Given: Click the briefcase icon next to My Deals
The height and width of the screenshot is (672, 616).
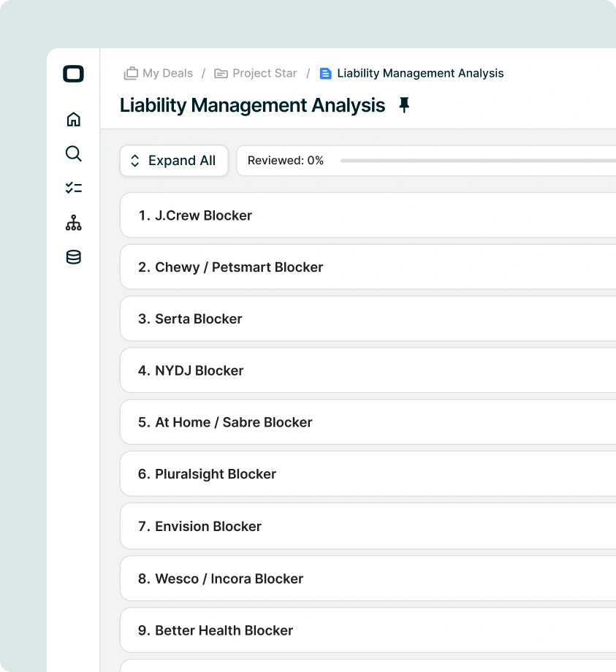Looking at the screenshot, I should point(131,73).
